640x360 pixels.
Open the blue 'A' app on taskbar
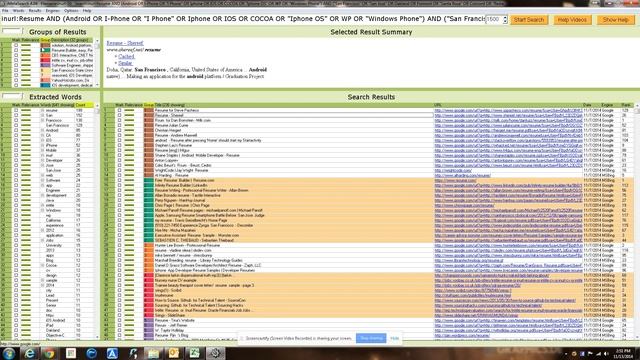112,353
